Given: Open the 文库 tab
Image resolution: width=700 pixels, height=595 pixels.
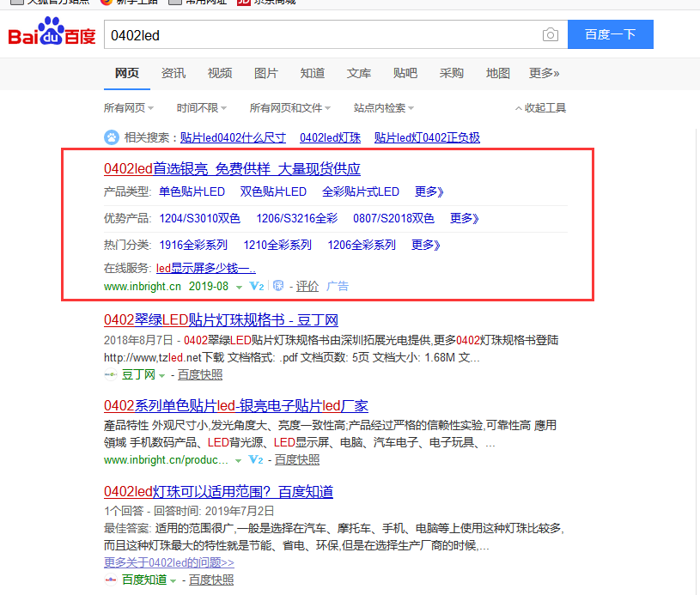Looking at the screenshot, I should coord(359,73).
